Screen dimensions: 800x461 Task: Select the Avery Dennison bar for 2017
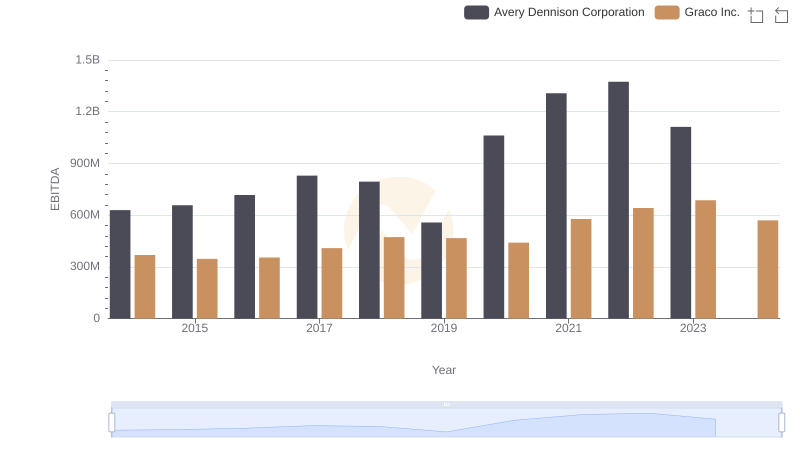(x=307, y=247)
